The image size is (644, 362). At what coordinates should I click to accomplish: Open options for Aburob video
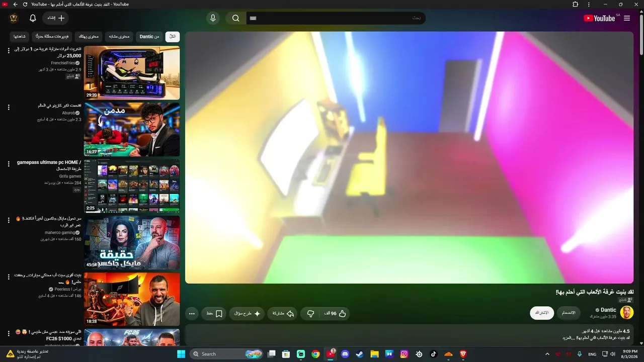pos(8,108)
